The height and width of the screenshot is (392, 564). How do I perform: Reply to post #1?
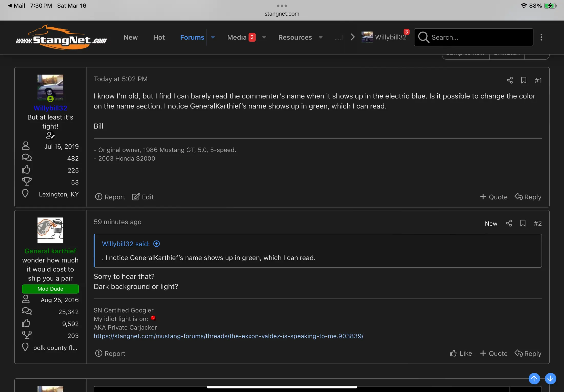click(x=528, y=197)
